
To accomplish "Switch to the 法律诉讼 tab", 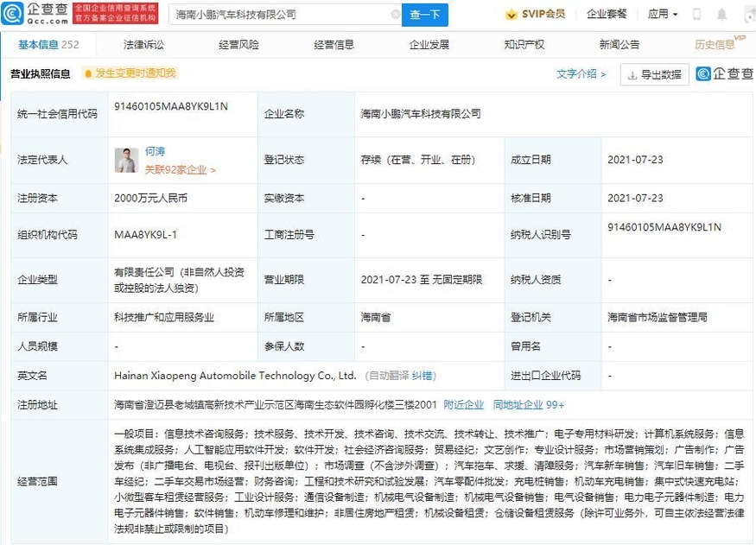I will [143, 45].
